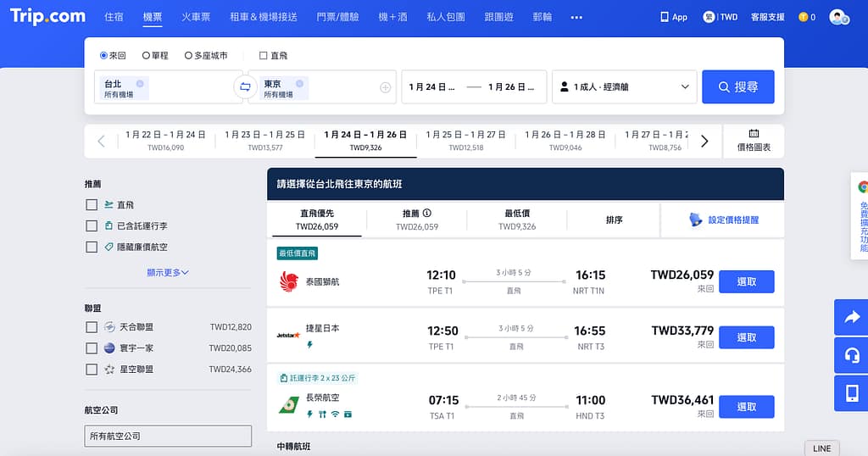Select date range 1月23日-1月25日

click(x=265, y=141)
